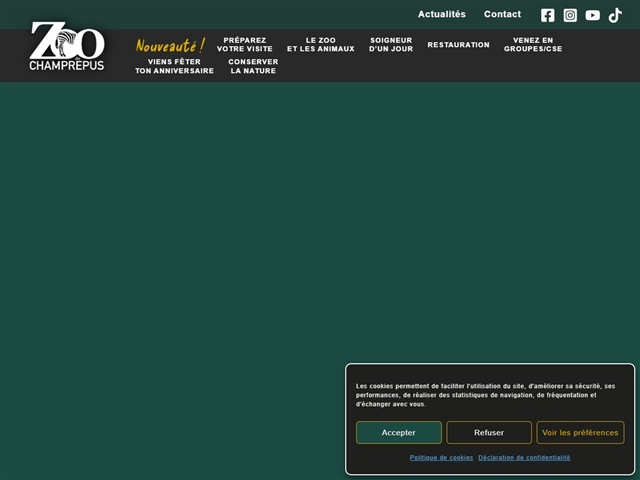This screenshot has height=480, width=640.
Task: Open the Nouveauté! menu item
Action: tap(170, 46)
